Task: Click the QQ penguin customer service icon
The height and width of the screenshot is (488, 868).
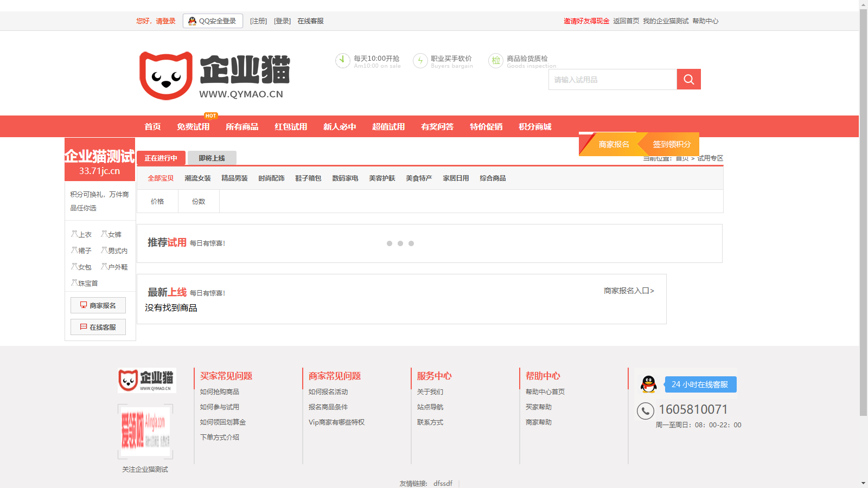Action: point(648,384)
